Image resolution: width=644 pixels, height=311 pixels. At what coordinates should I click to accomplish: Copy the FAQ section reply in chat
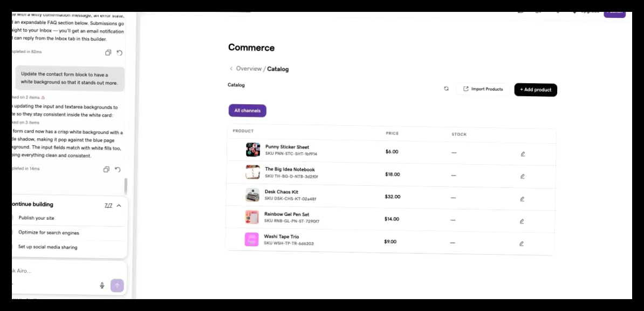(x=108, y=53)
